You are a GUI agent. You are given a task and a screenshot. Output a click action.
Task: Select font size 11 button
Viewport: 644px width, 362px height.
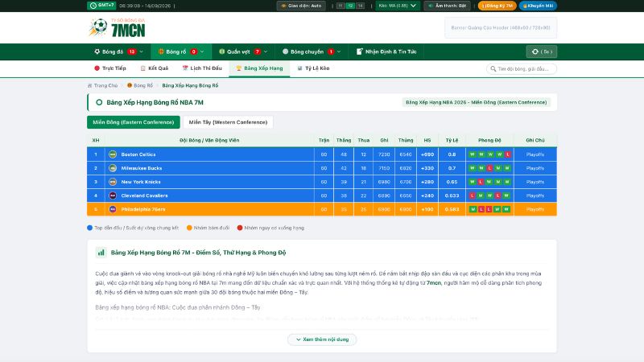point(341,6)
